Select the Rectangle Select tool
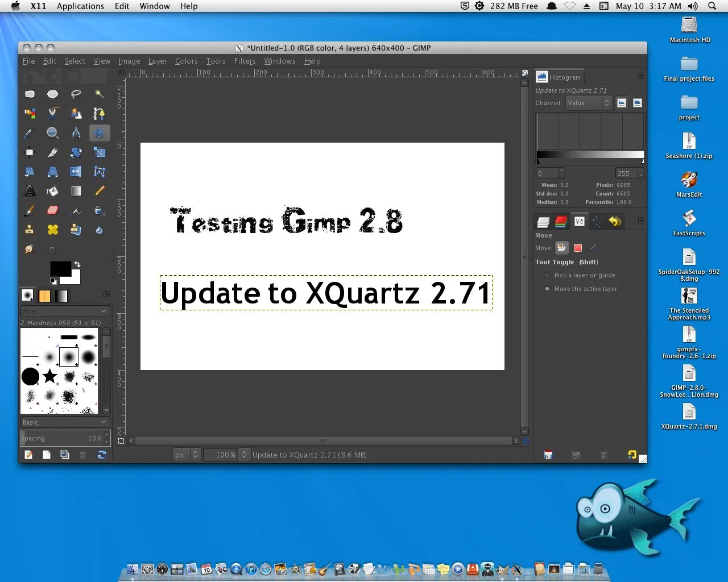Viewport: 728px width, 582px height. pos(30,94)
